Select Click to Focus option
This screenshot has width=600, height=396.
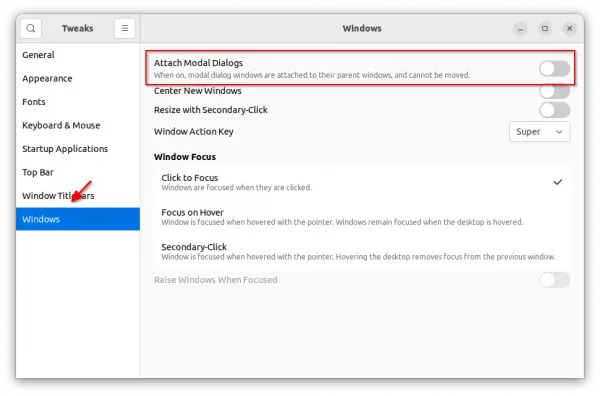[x=362, y=182]
